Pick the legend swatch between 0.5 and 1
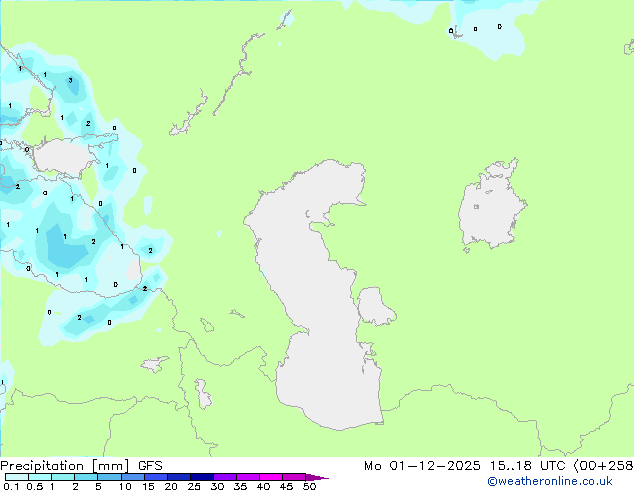 (40, 477)
